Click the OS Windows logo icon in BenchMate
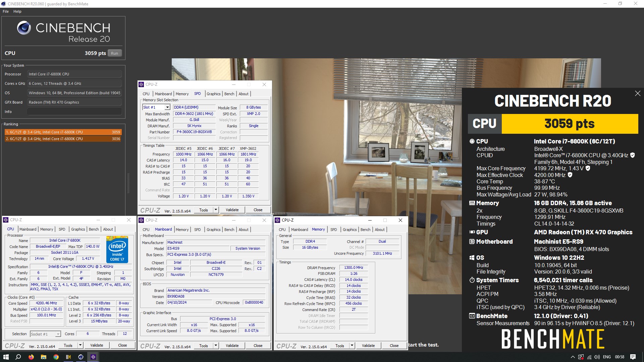Viewport: 644px width, 362px height. coord(472,258)
